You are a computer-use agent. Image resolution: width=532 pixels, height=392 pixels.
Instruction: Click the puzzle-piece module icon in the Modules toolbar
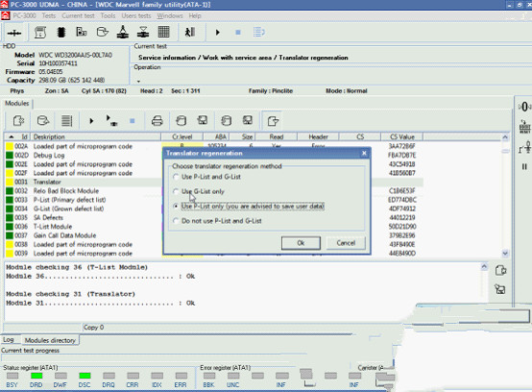[x=18, y=120]
